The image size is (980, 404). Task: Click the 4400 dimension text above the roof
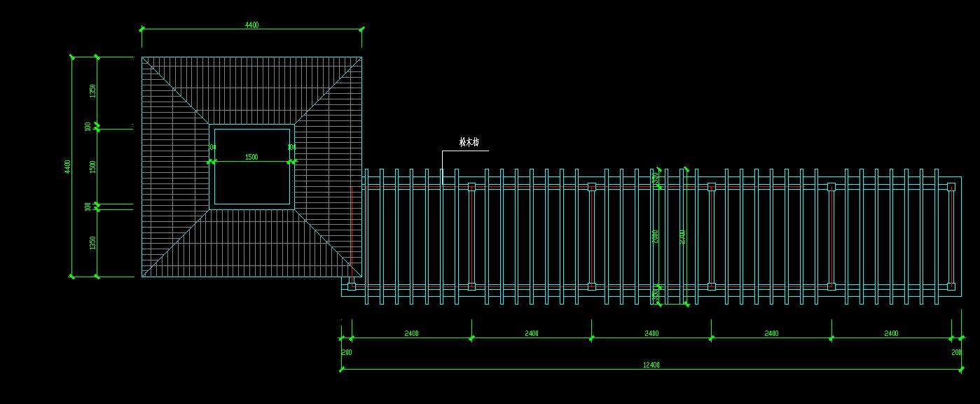tap(251, 25)
